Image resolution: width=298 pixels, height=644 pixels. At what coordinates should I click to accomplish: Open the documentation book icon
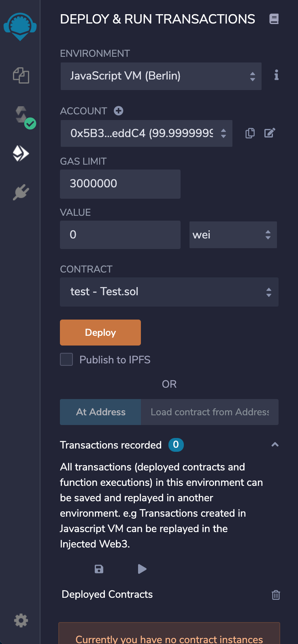click(274, 19)
